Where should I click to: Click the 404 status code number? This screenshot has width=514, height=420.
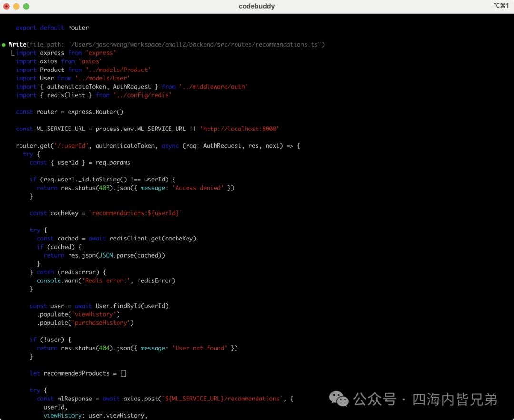[x=104, y=348]
